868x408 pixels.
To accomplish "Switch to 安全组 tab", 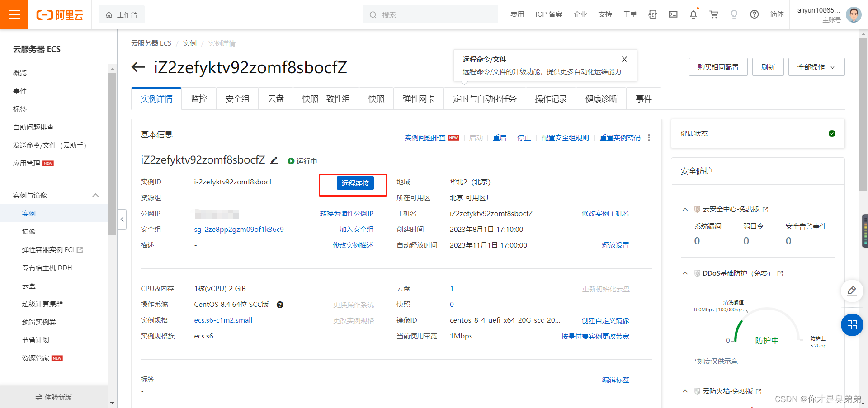I will coord(237,99).
